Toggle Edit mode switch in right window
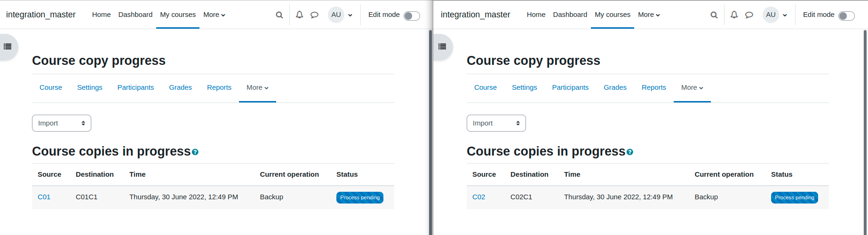The width and height of the screenshot is (868, 235). click(x=846, y=16)
